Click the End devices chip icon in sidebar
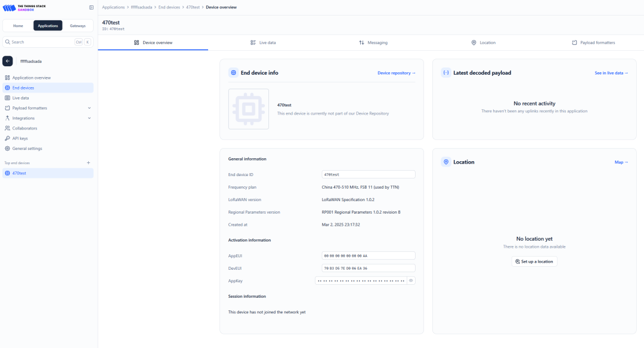644x348 pixels. pyautogui.click(x=7, y=88)
